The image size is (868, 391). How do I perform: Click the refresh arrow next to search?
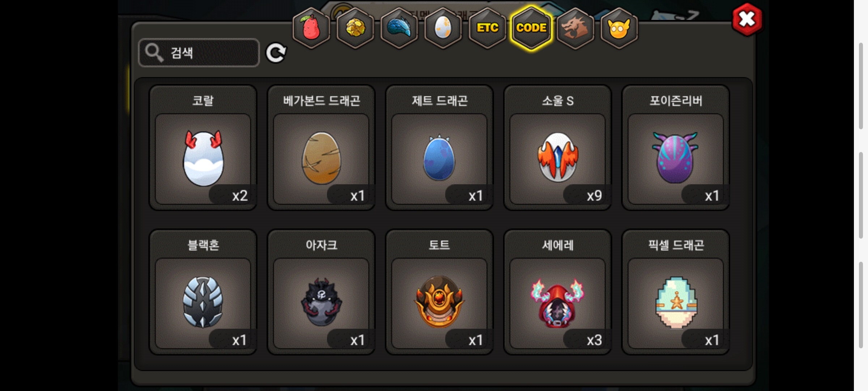pos(276,53)
